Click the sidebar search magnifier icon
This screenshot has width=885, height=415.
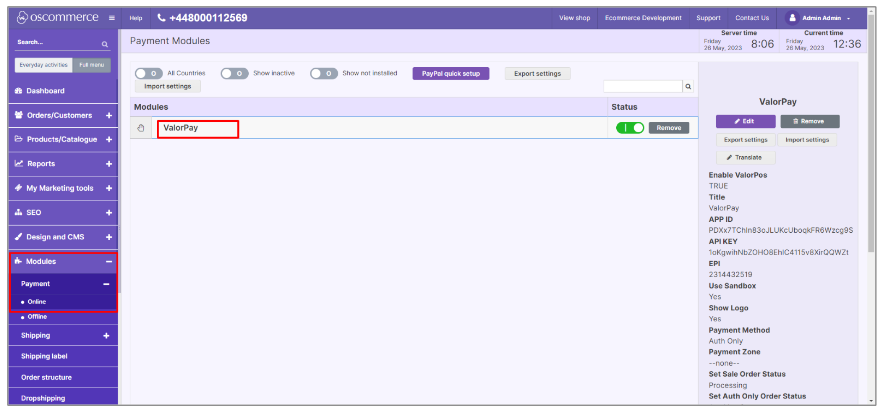[x=105, y=43]
